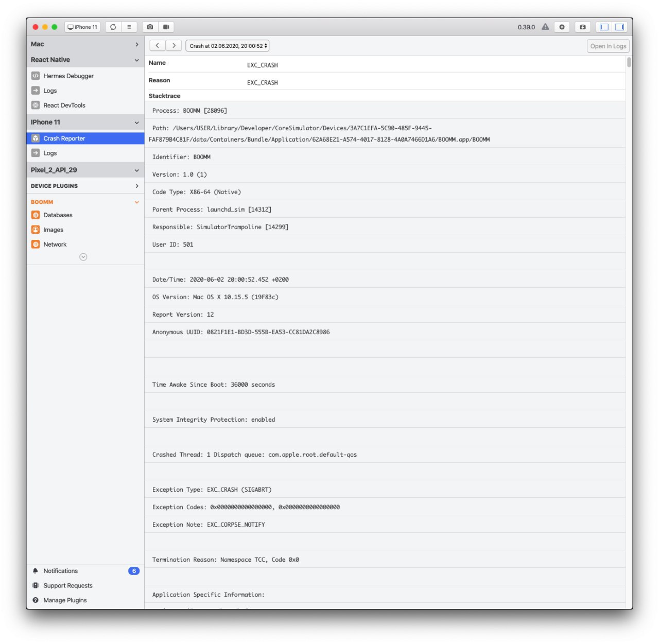Click the Images plugin icon
This screenshot has height=644, width=659.
click(x=36, y=230)
